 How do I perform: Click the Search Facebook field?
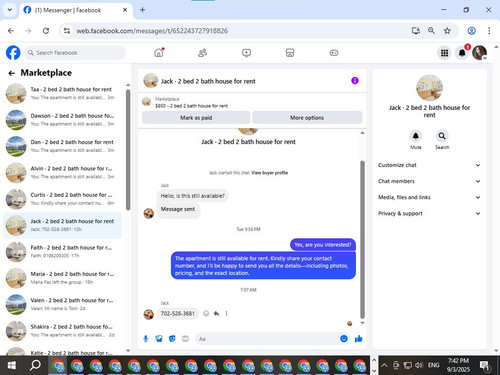click(75, 53)
